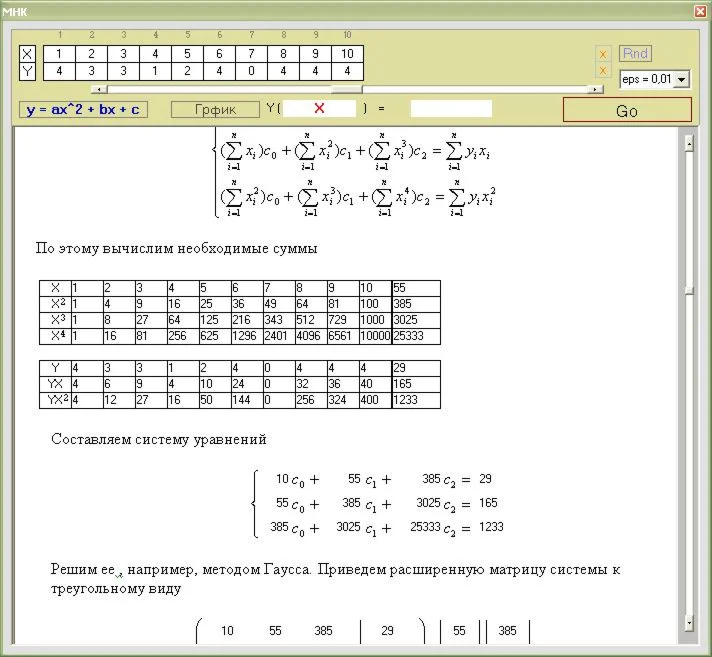Click right arrow of data table scrollbar
712x657 pixels.
pos(597,89)
